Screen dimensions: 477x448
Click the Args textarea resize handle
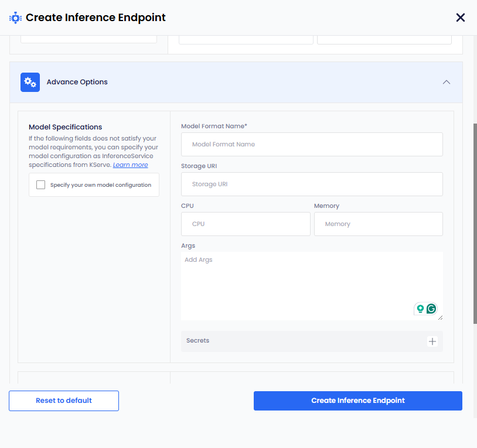click(440, 318)
